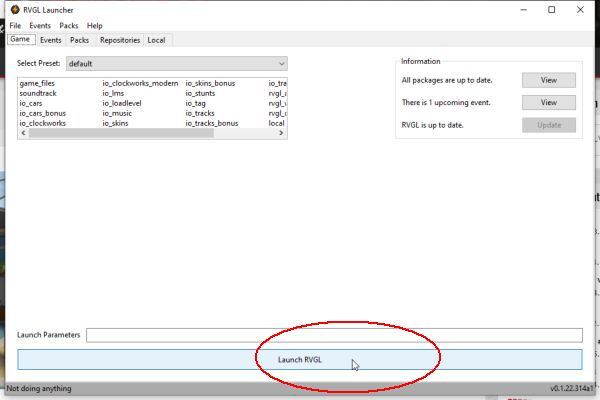Select io_lms package entry

[x=113, y=93]
